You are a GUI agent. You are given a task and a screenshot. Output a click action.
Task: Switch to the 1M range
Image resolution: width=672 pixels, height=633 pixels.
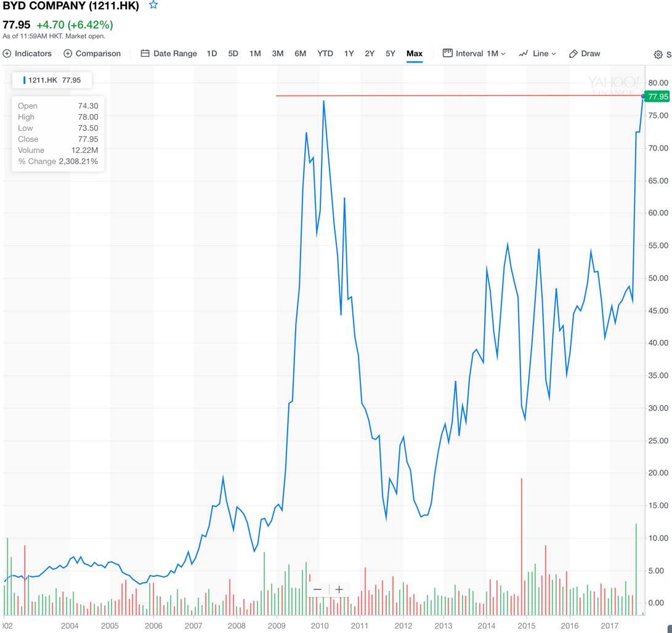point(255,54)
